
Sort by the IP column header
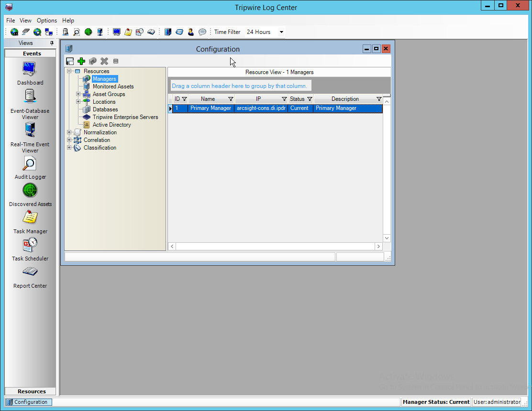click(x=258, y=99)
